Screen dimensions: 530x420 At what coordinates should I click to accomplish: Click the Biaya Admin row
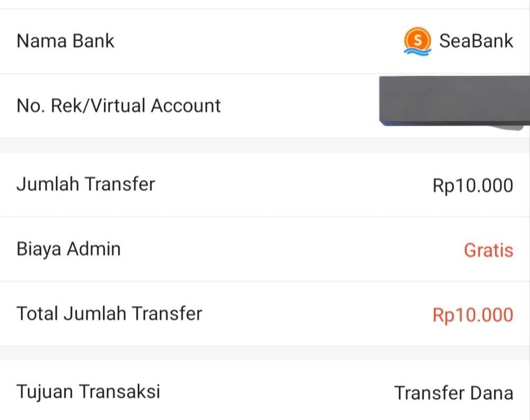pyautogui.click(x=265, y=249)
